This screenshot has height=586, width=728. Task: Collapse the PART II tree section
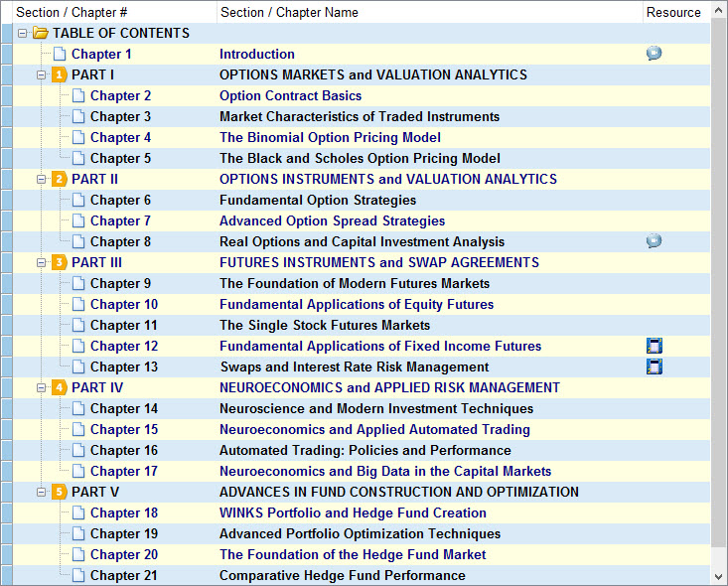(x=42, y=179)
